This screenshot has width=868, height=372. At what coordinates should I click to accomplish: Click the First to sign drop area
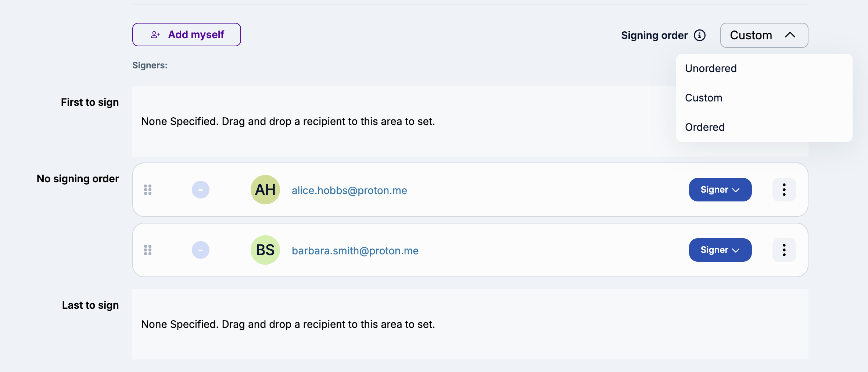367,121
